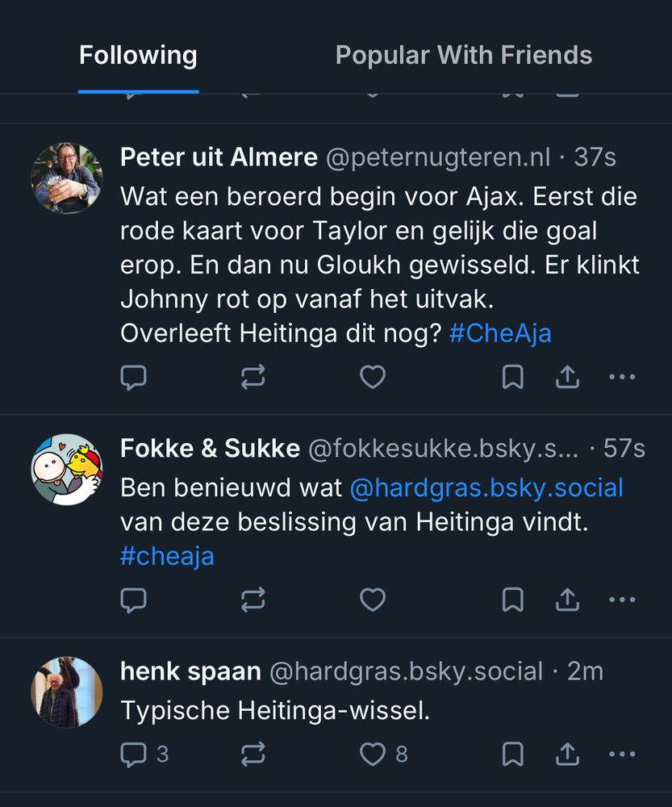
Task: Reply to Peter uit Almere's post
Action: coord(133,377)
